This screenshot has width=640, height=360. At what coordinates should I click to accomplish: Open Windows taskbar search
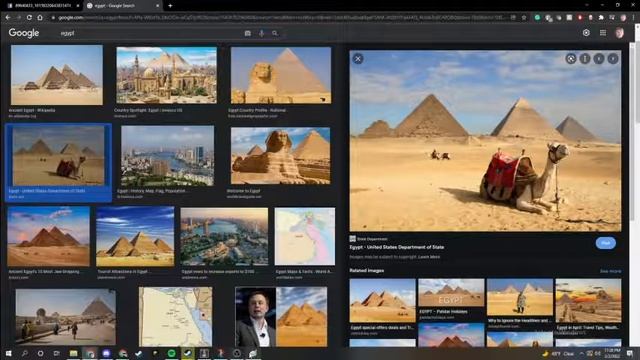pos(24,353)
